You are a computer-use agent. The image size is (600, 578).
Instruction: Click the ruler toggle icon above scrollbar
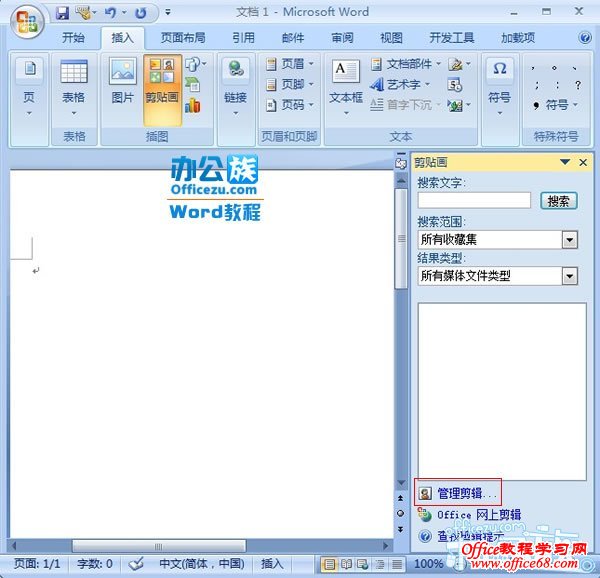click(401, 164)
